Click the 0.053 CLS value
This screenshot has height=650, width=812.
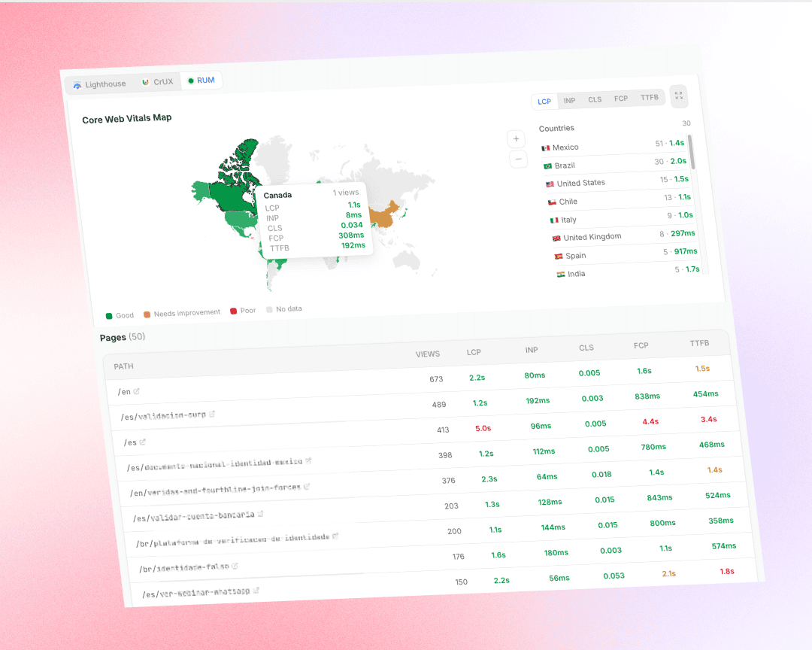pos(614,576)
